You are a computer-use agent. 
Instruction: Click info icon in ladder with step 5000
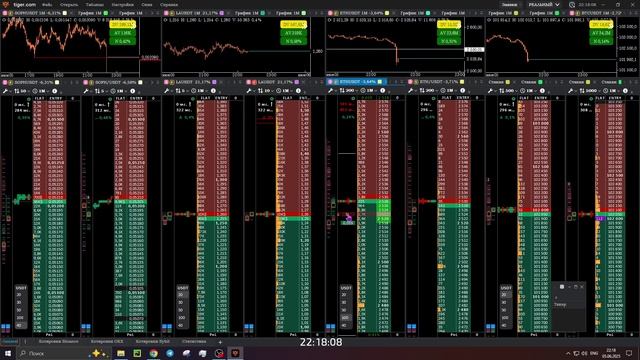tap(625, 91)
